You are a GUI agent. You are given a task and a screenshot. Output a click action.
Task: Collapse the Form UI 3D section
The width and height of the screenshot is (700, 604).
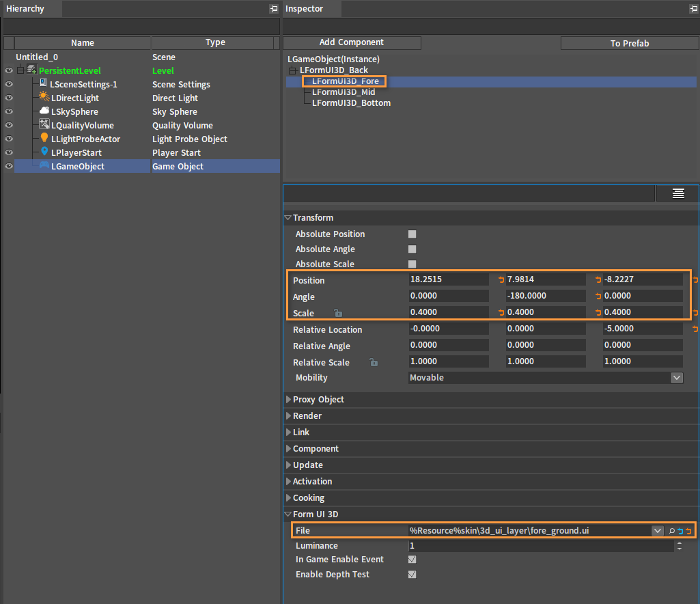[288, 514]
